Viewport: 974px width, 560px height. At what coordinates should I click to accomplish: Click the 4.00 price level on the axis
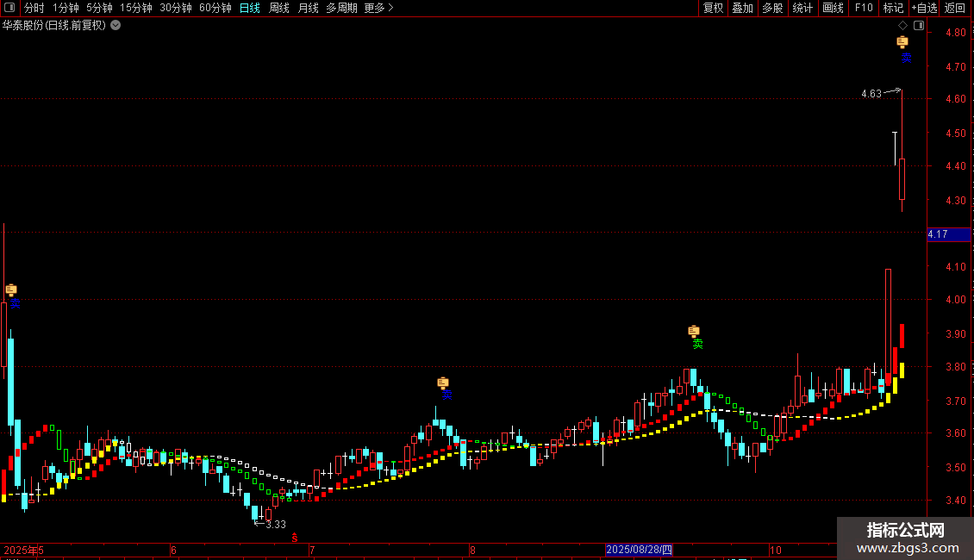point(955,299)
